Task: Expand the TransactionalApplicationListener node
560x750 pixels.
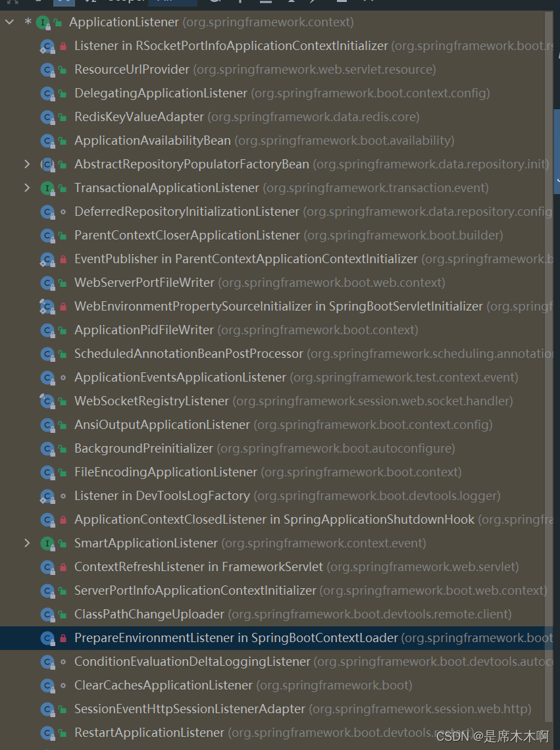Action: [27, 187]
